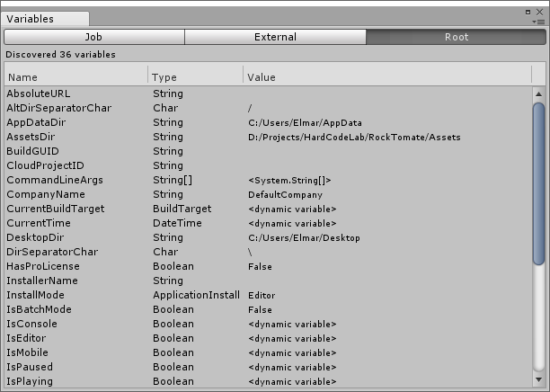The image size is (550, 392).
Task: Switch to the Job variables view
Action: [94, 37]
